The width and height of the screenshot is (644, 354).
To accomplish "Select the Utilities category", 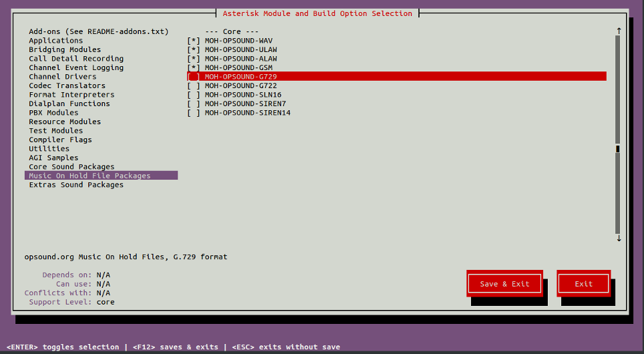I will [x=49, y=149].
